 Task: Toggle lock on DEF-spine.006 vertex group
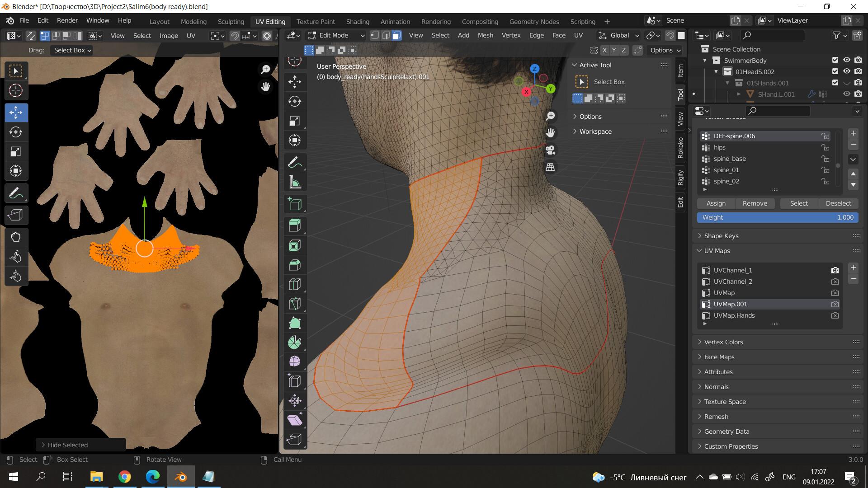tap(826, 136)
